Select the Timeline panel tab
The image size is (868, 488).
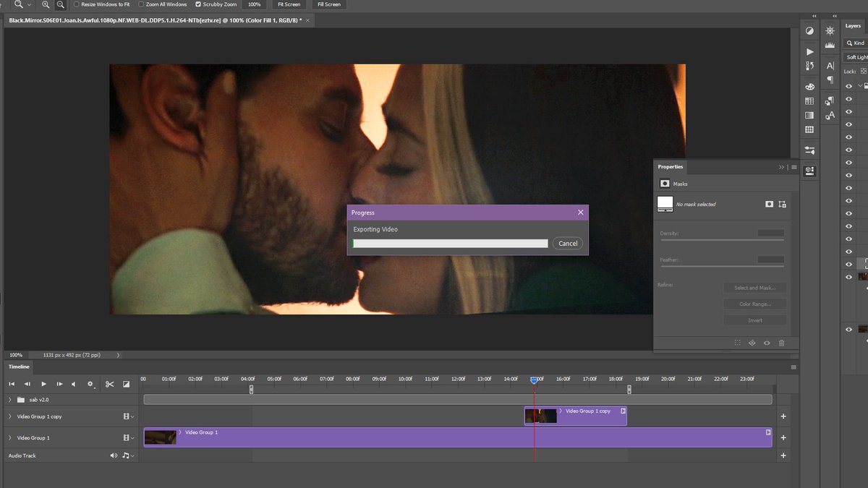click(19, 367)
